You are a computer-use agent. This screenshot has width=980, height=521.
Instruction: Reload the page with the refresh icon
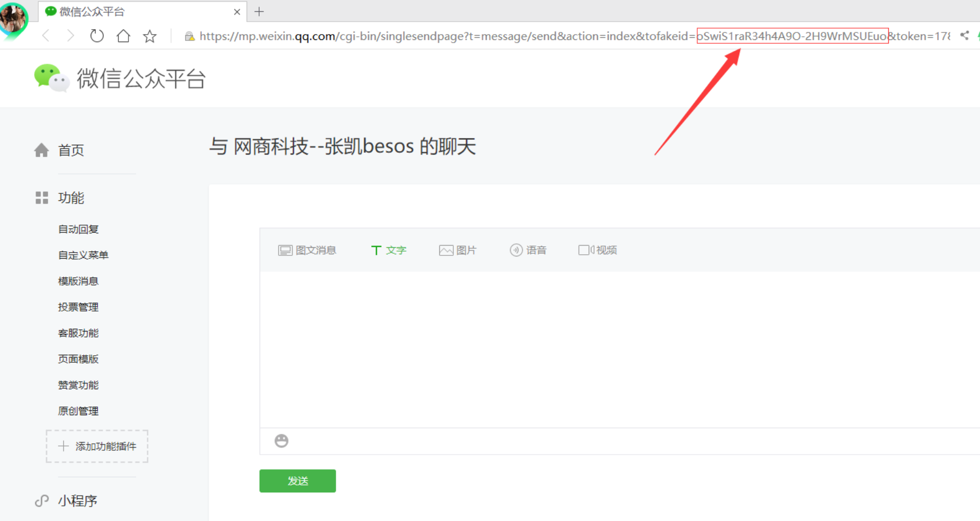(x=97, y=36)
